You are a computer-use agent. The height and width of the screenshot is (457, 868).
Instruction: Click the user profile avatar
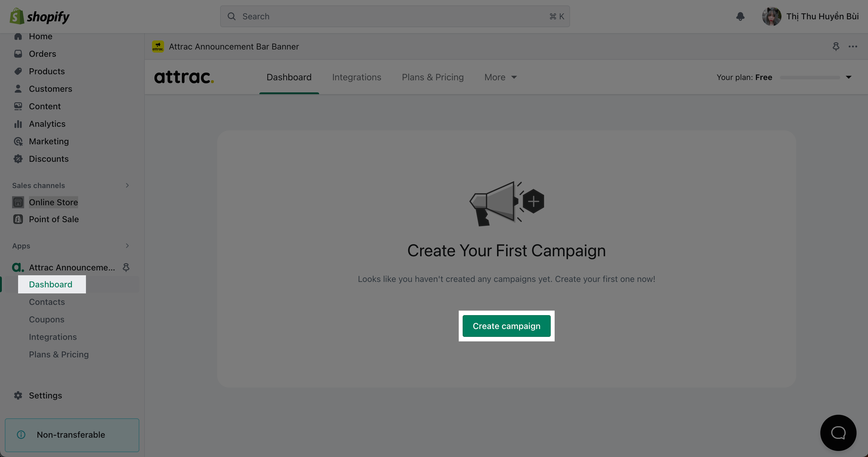click(771, 16)
